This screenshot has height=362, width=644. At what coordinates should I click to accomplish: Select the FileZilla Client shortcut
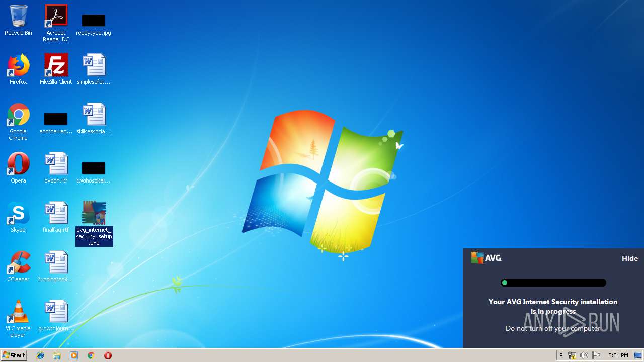coord(56,69)
